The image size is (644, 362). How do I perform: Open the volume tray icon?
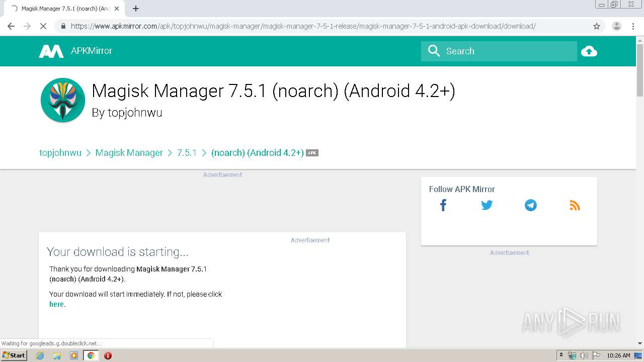[x=584, y=355]
